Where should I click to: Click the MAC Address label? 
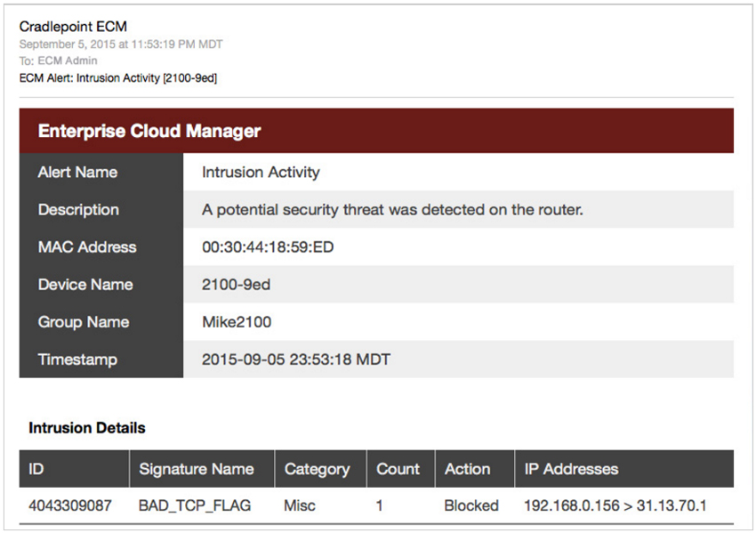coord(87,247)
